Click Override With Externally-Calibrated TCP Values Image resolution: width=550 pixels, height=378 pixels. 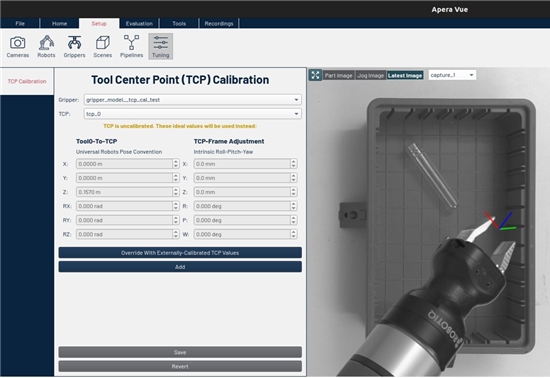(180, 252)
